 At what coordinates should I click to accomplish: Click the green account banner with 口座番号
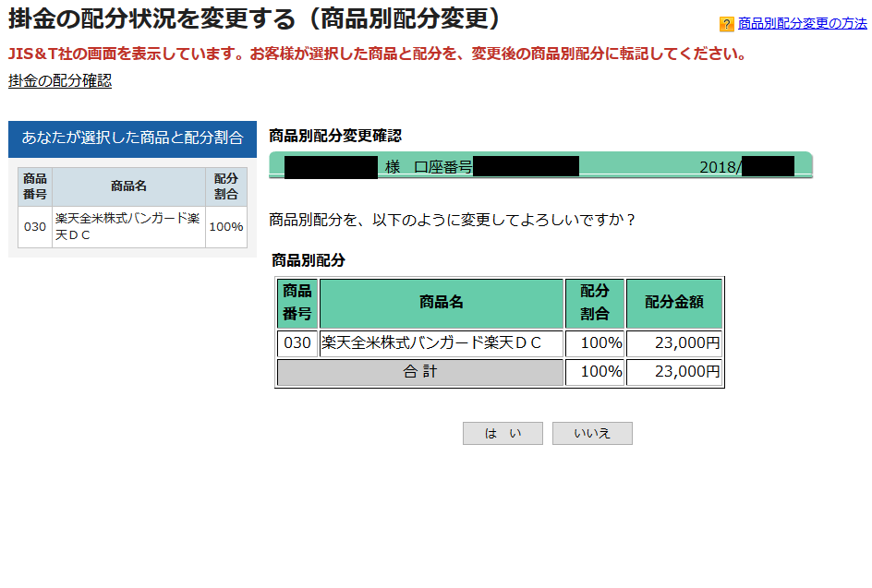point(540,166)
